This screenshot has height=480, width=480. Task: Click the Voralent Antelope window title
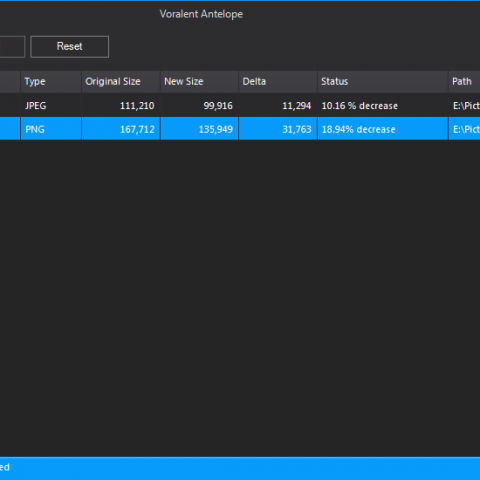point(201,14)
